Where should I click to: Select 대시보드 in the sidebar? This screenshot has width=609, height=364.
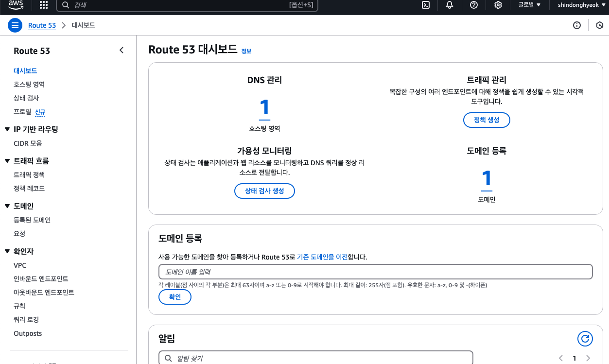[25, 71]
